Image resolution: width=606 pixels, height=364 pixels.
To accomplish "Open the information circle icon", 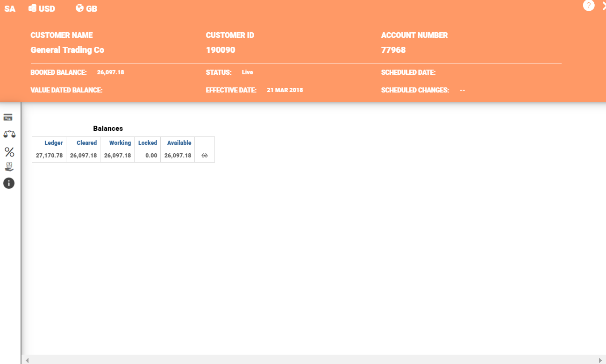I will 9,183.
